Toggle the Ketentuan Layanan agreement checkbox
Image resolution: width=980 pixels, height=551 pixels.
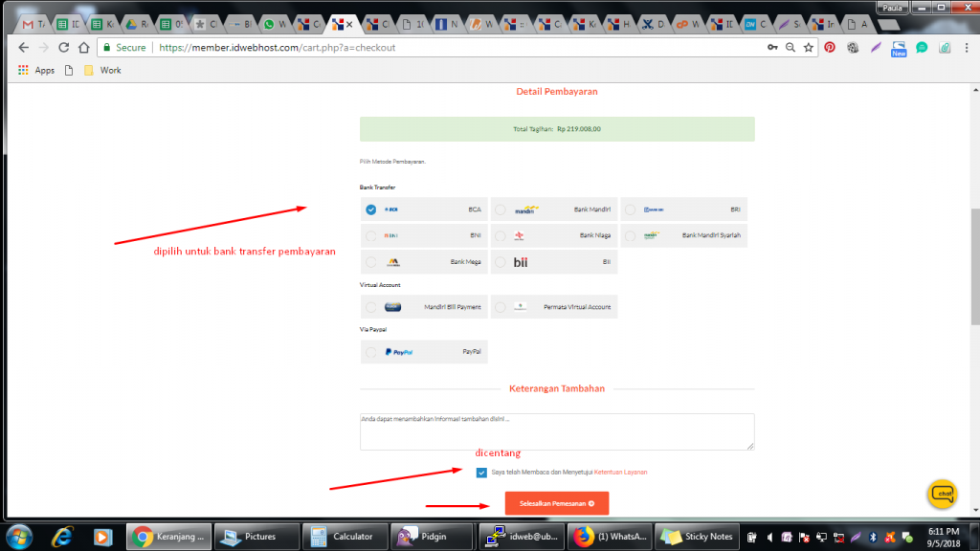click(481, 473)
